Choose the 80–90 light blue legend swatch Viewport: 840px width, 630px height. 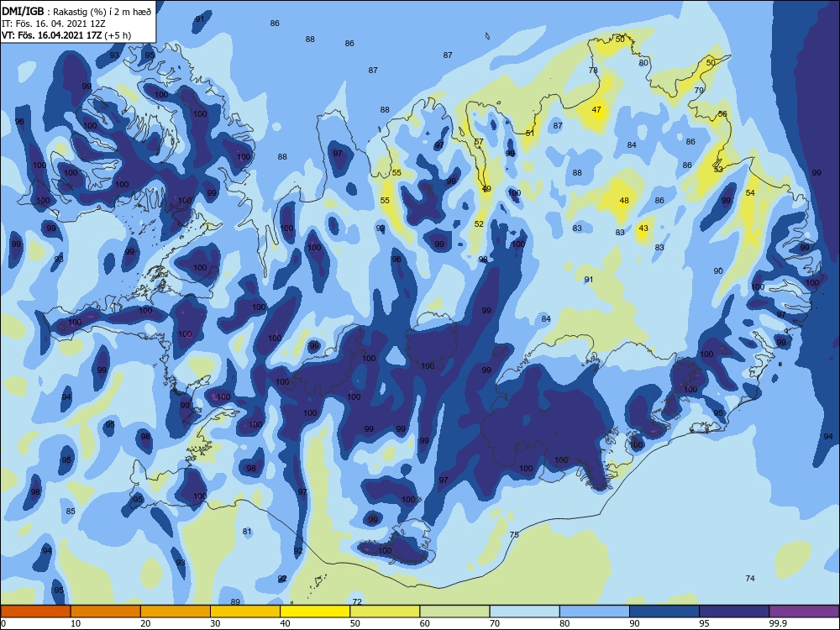coord(595,612)
